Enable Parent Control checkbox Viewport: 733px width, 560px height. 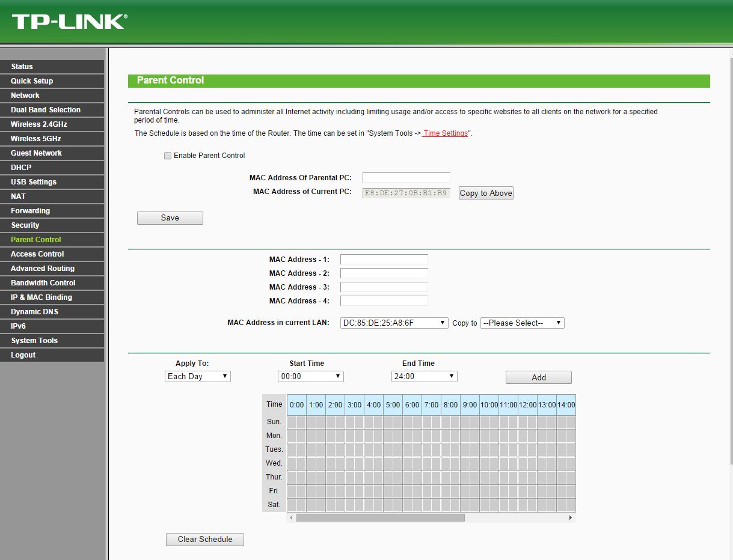168,156
